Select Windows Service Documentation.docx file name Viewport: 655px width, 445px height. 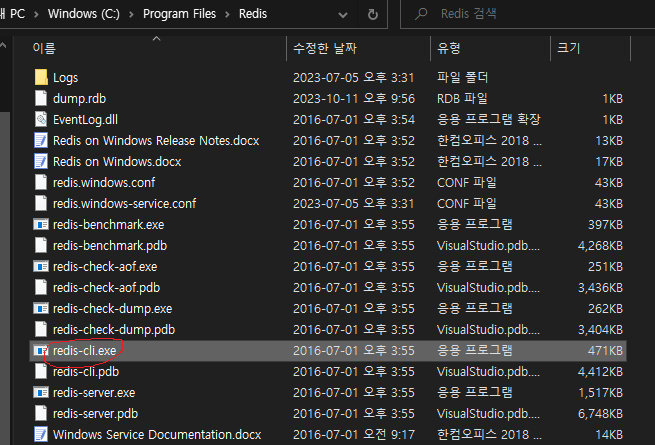[157, 435]
